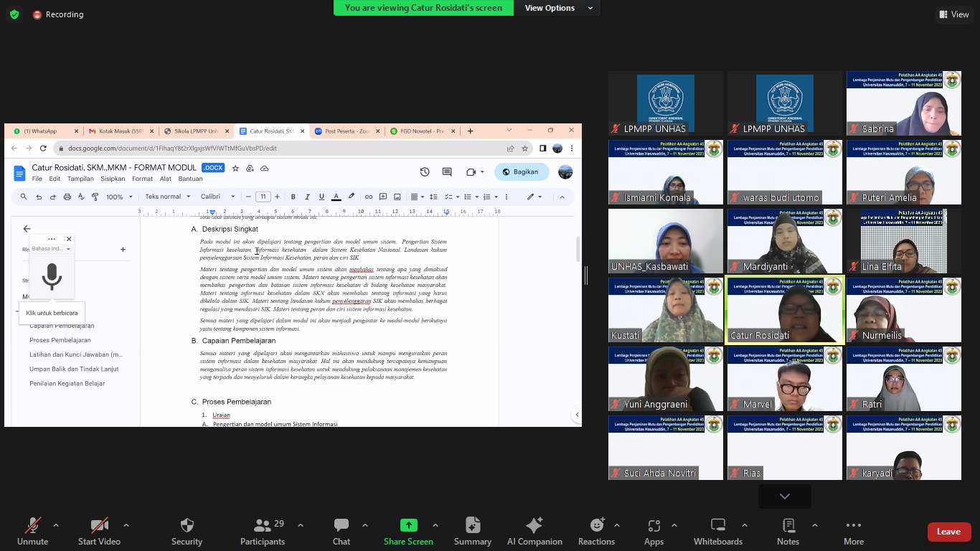Viewport: 980px width, 551px height.
Task: Unmute the microphone
Action: [32, 531]
